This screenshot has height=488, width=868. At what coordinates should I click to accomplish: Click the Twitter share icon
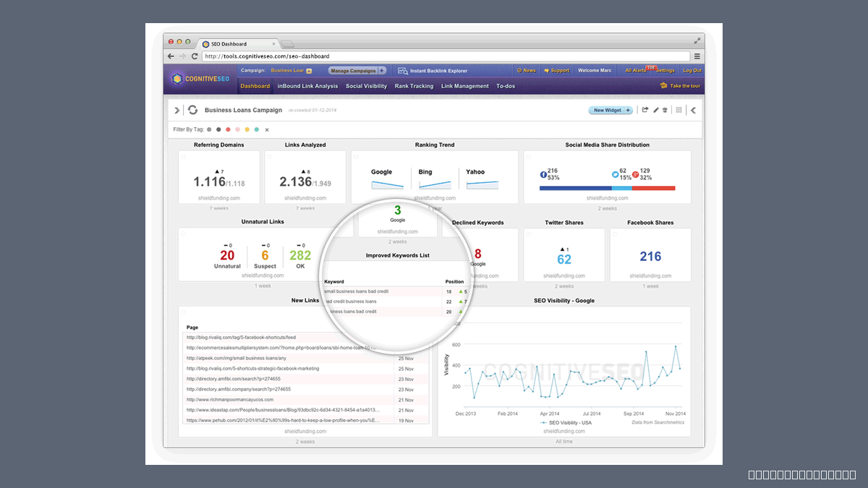616,175
